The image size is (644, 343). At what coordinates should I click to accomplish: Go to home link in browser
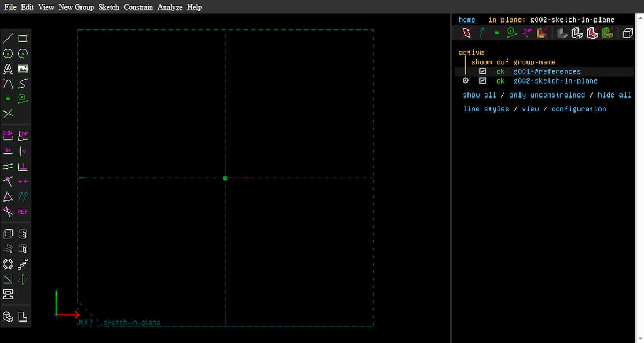pyautogui.click(x=467, y=20)
